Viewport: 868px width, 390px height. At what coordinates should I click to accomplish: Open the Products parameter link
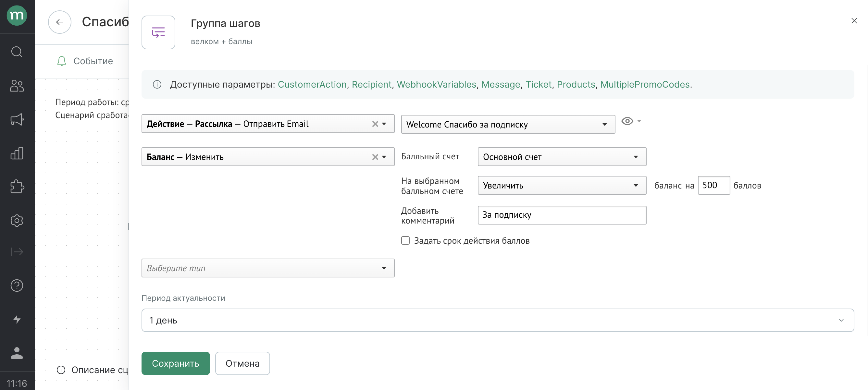pyautogui.click(x=576, y=85)
